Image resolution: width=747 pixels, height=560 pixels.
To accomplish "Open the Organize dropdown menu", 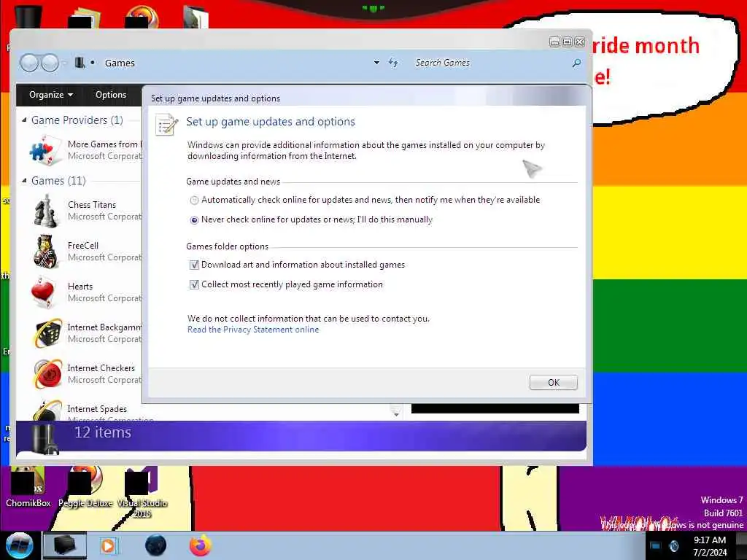I will (x=51, y=94).
